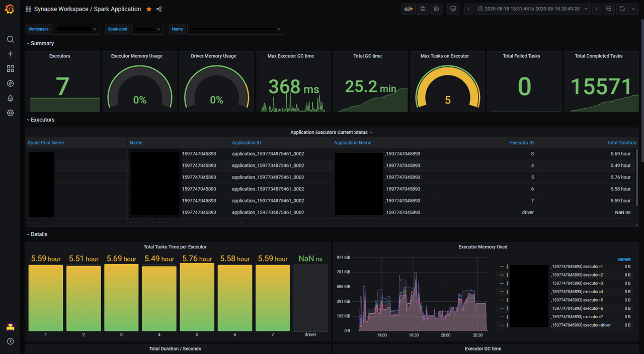Add a new panel using the toolbar
The height and width of the screenshot is (354, 644).
[x=409, y=9]
